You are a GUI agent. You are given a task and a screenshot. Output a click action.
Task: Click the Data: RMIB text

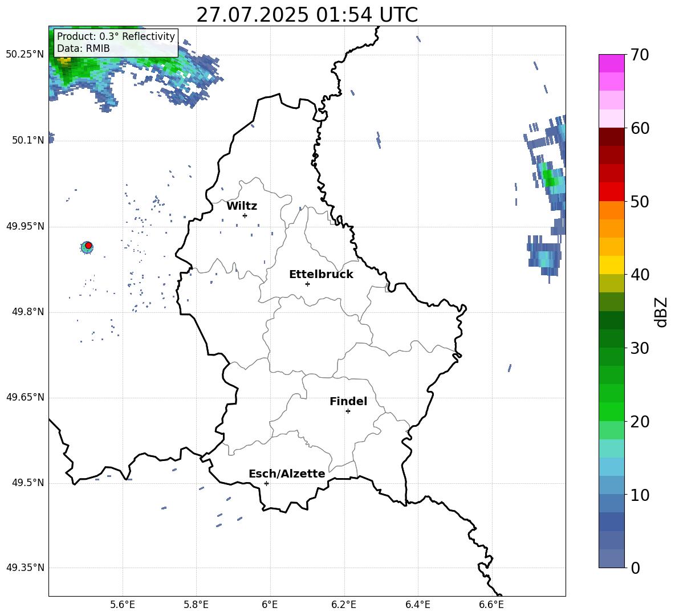tap(83, 48)
